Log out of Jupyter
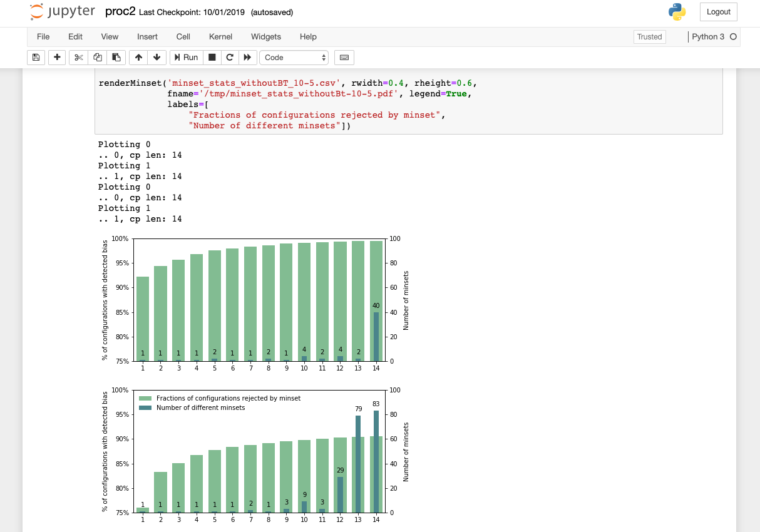Image resolution: width=760 pixels, height=532 pixels. click(x=718, y=11)
